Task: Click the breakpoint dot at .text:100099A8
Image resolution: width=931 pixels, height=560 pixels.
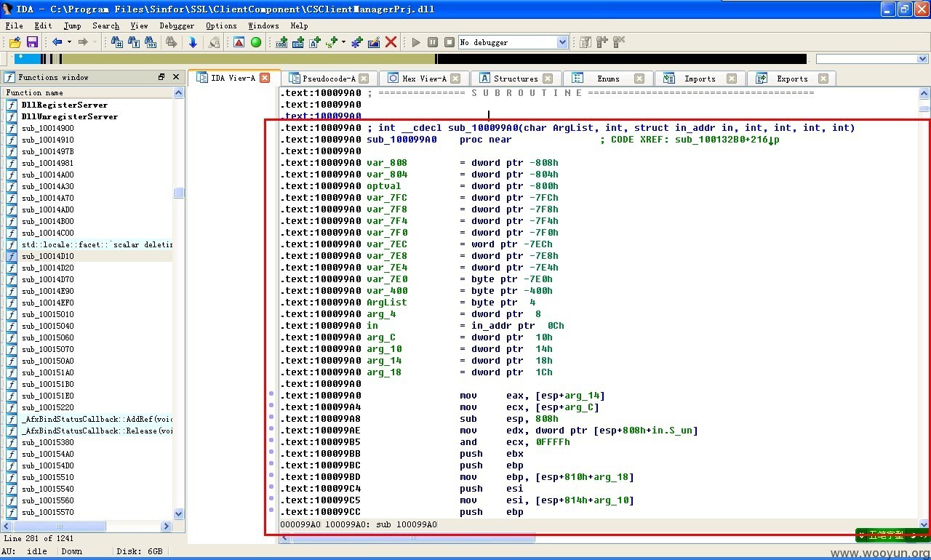Action: click(x=271, y=417)
